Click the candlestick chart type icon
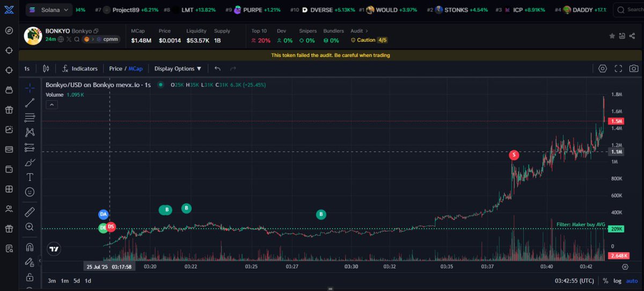 46,69
